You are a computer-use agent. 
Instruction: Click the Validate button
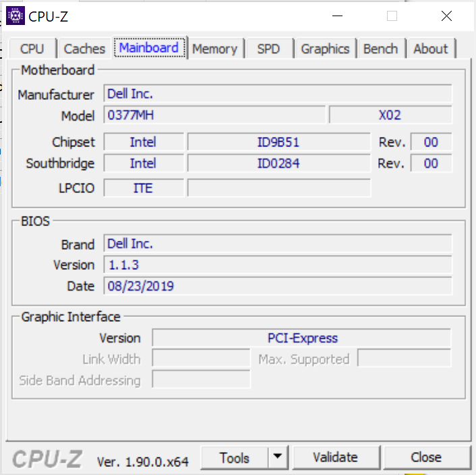coord(336,457)
